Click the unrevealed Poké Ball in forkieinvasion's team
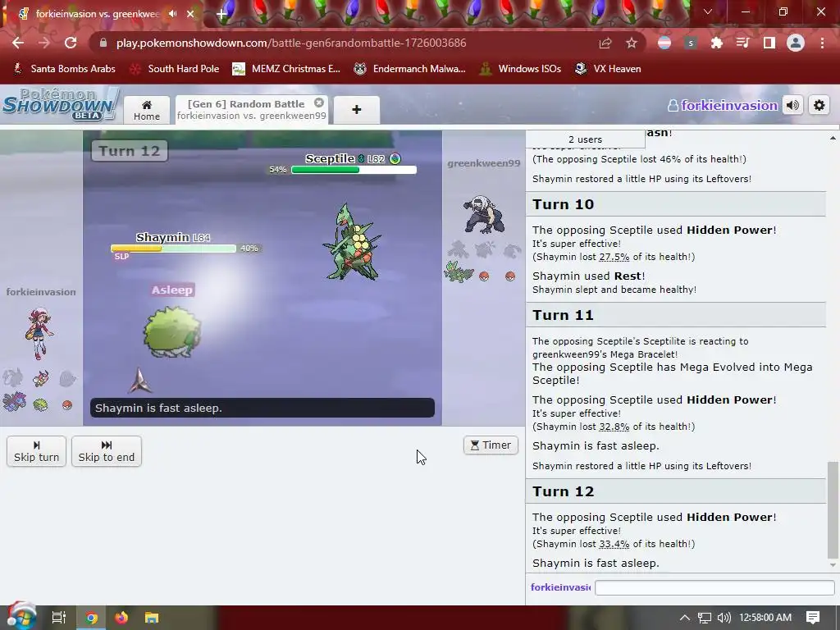The height and width of the screenshot is (630, 840). tap(67, 405)
